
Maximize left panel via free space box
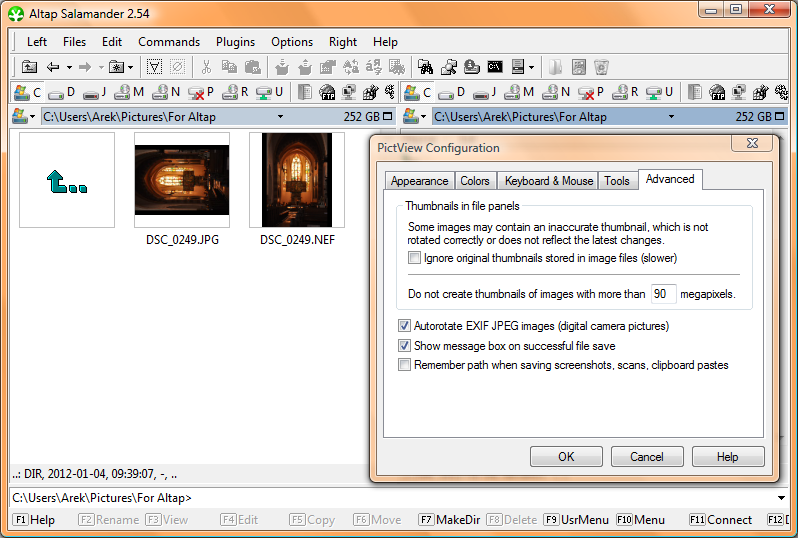click(388, 117)
